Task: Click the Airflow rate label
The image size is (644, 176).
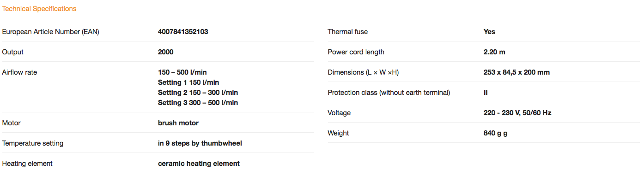Action: point(19,72)
